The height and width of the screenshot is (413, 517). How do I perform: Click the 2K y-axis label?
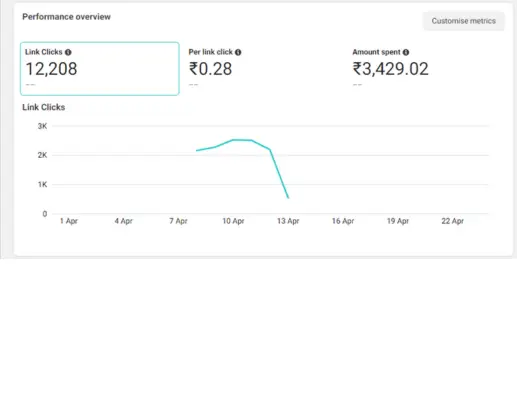(x=42, y=155)
